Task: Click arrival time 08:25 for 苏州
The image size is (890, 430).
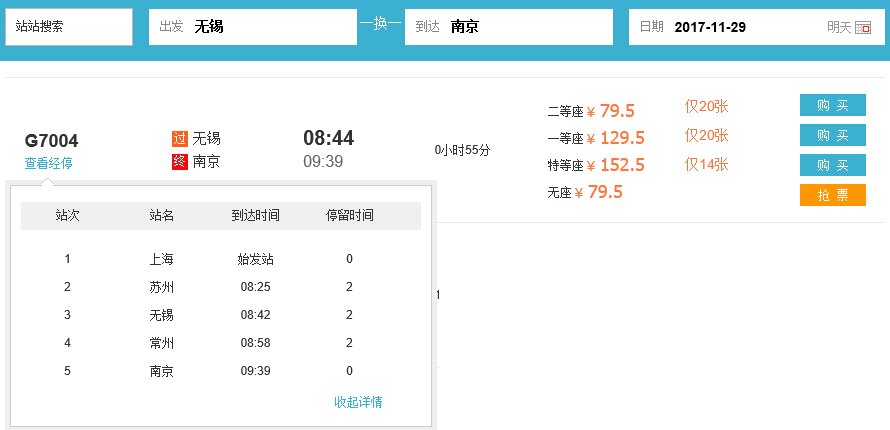Action: (x=255, y=287)
